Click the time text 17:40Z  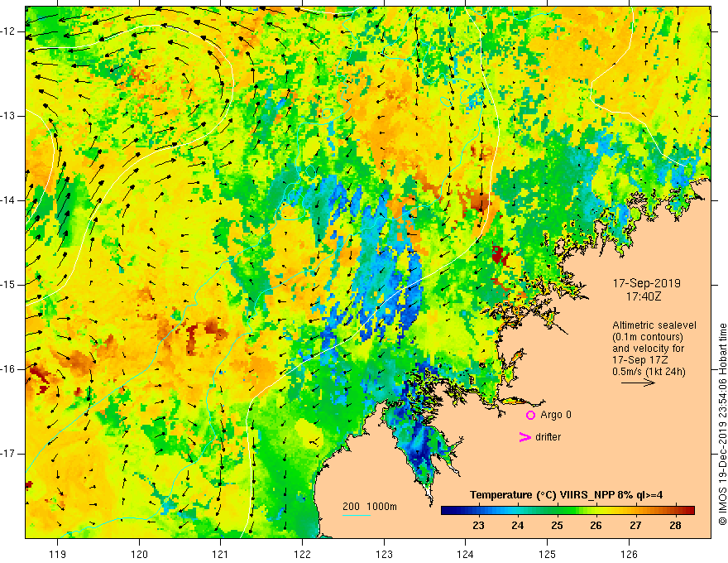tap(644, 296)
